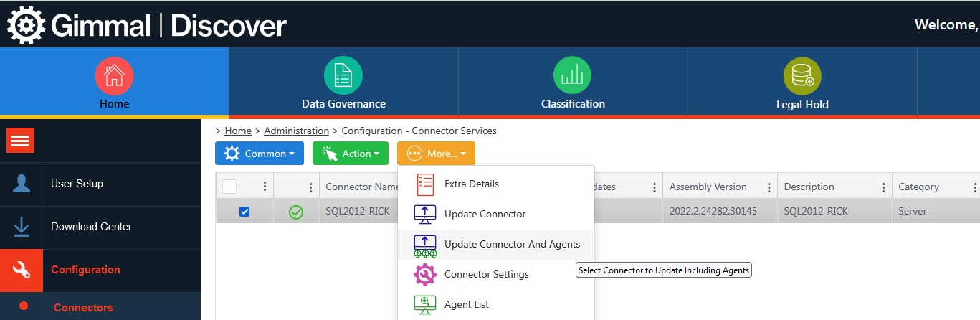Screen dimensions: 980x320
Task: Click the green status checkmark for SQL2012-RICK
Action: 295,212
